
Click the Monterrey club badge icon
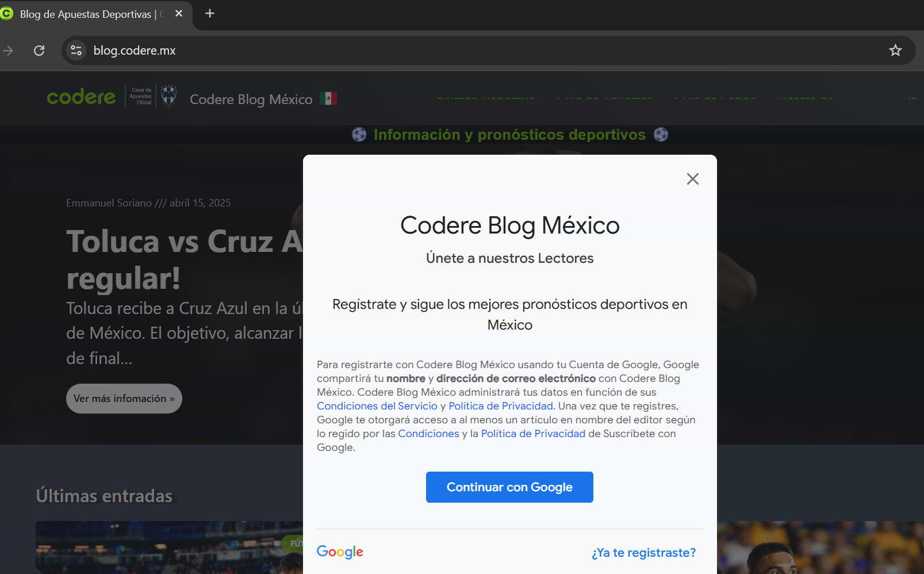click(168, 95)
